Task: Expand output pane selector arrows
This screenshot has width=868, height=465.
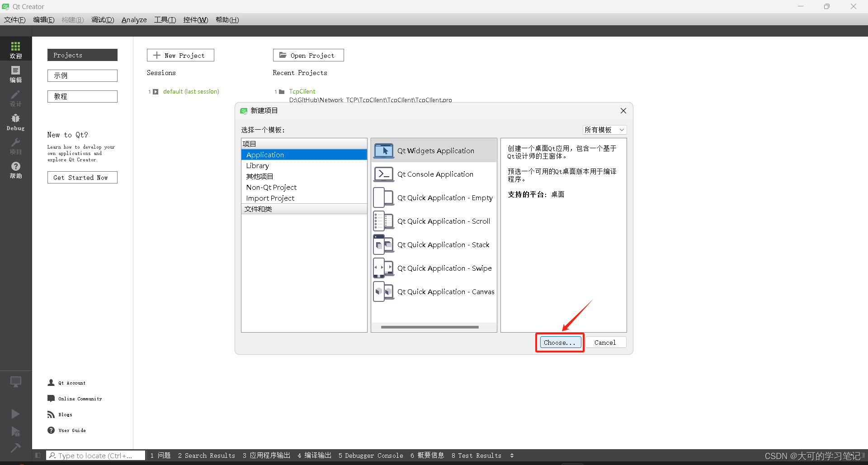Action: (x=512, y=456)
